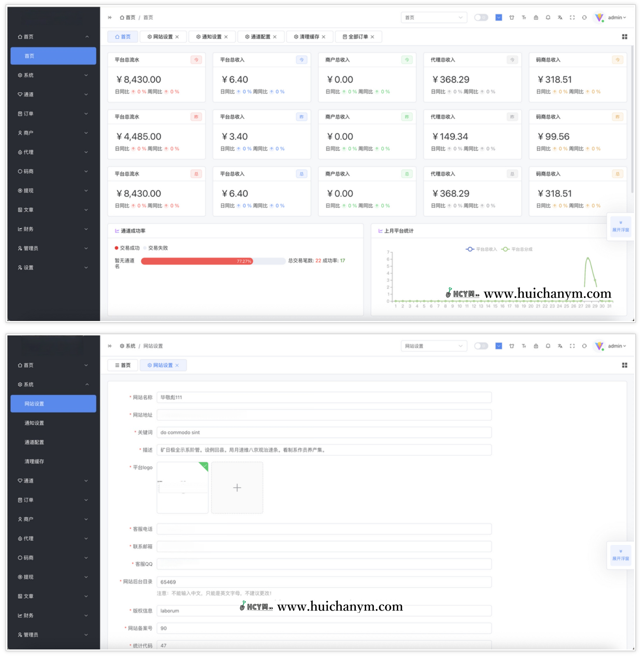The height and width of the screenshot is (656, 644).
Task: Click the red 77.27% success rate bar
Action: [197, 261]
